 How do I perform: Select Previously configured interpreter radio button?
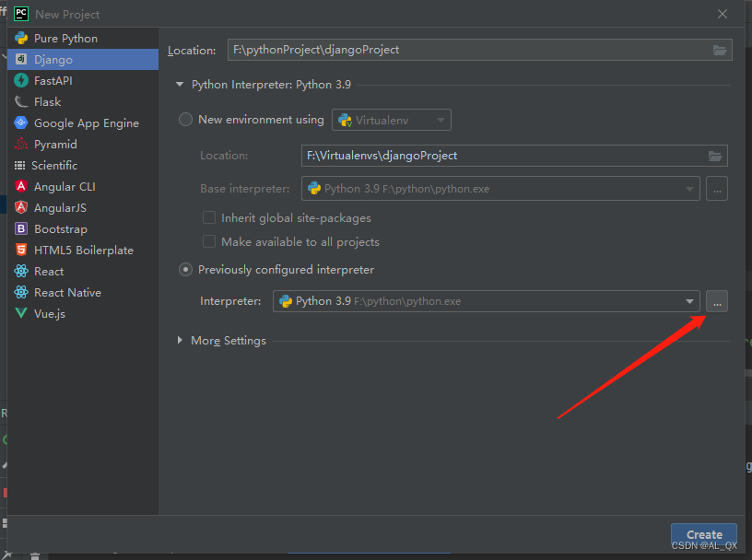tap(185, 270)
